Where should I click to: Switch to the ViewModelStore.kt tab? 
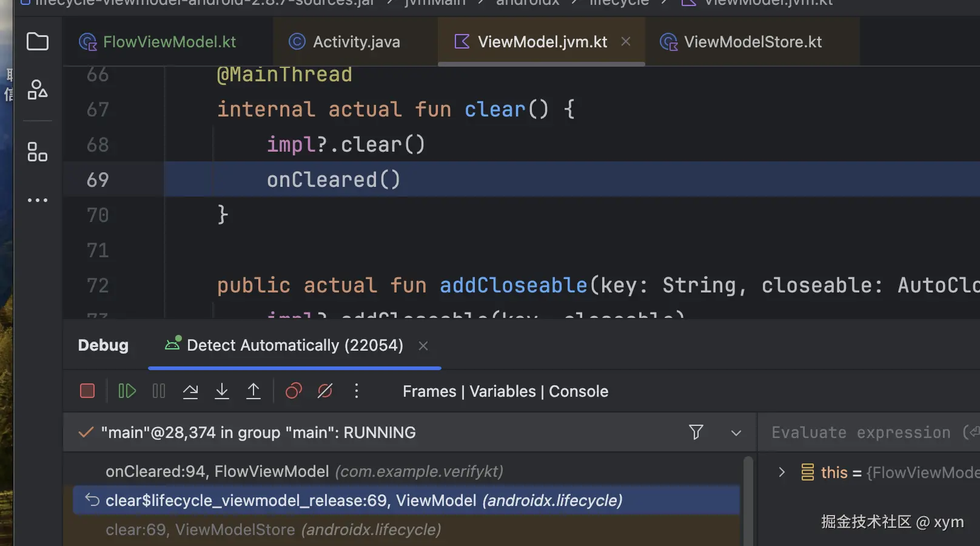coord(752,42)
